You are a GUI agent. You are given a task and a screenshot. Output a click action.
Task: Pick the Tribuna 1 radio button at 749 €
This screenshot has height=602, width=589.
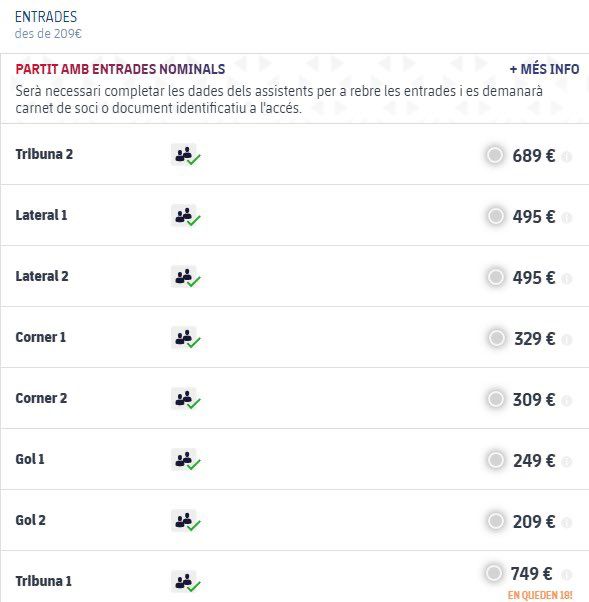(x=493, y=573)
